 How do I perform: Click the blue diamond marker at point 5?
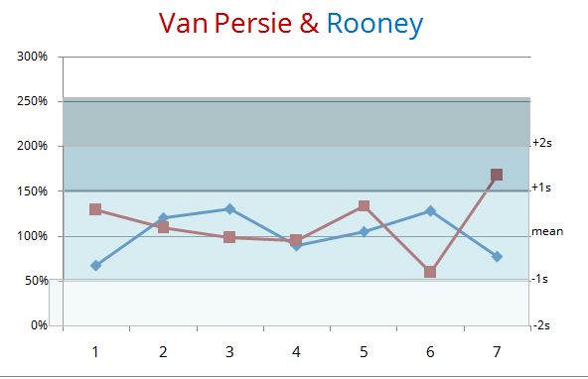tap(364, 232)
